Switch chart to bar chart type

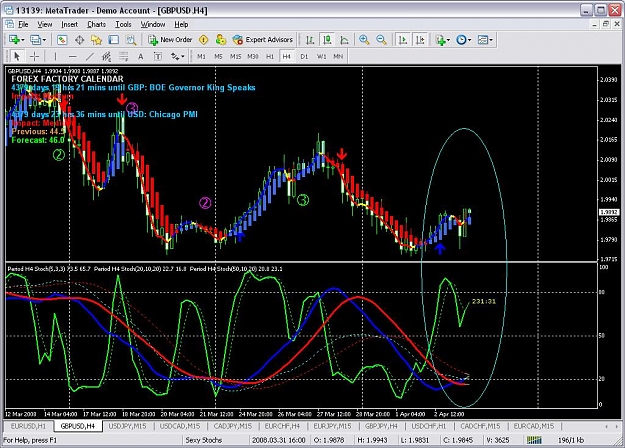pos(310,40)
